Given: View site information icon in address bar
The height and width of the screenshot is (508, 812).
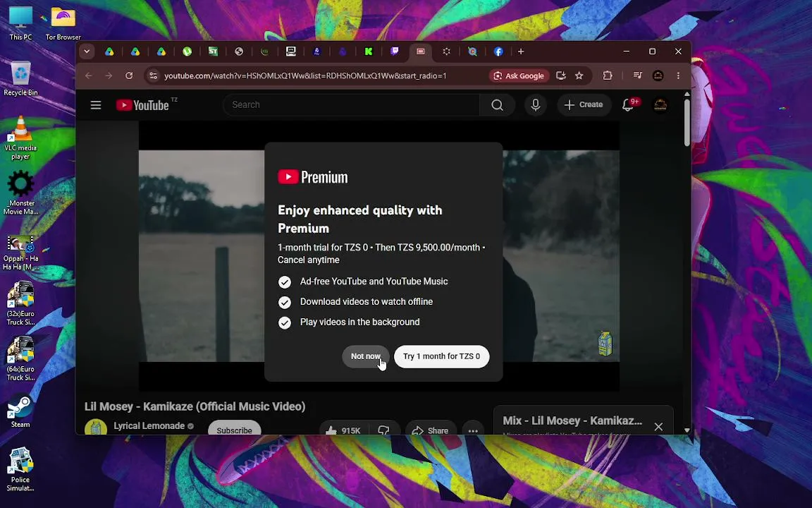Looking at the screenshot, I should coord(153,75).
